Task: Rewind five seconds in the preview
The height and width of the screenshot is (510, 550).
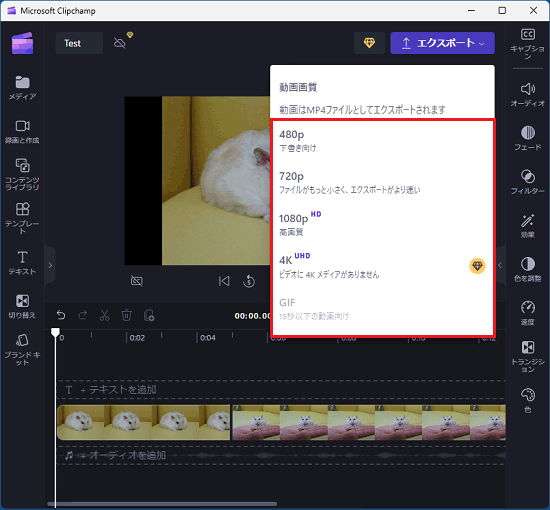Action: point(249,281)
